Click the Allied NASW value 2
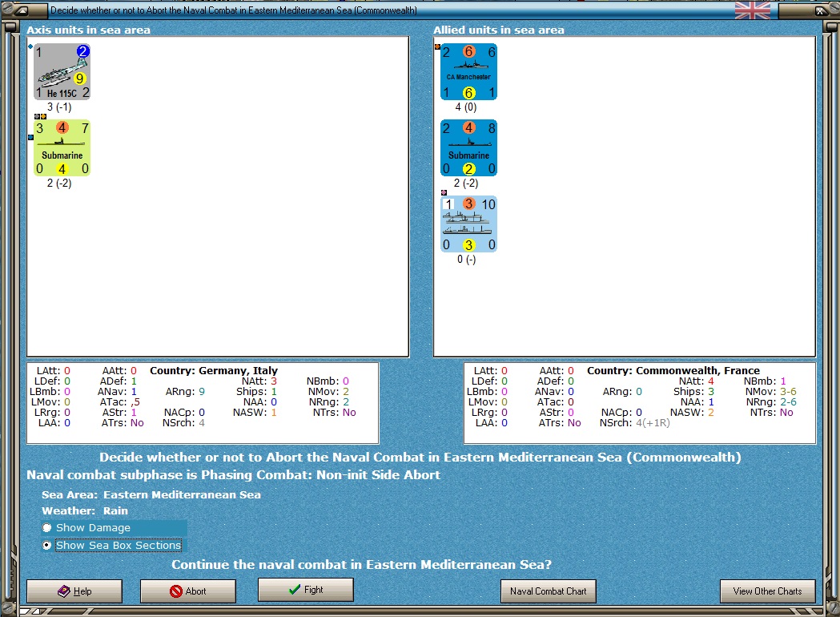This screenshot has height=617, width=840. click(711, 412)
